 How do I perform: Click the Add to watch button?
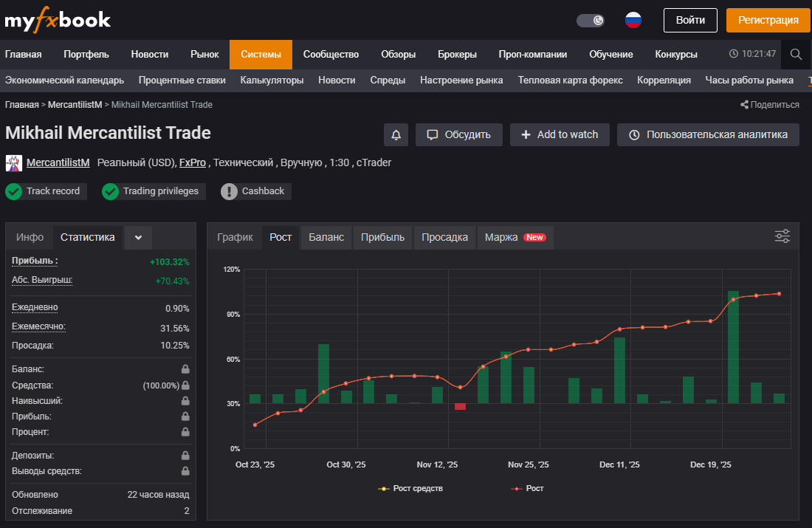point(560,134)
